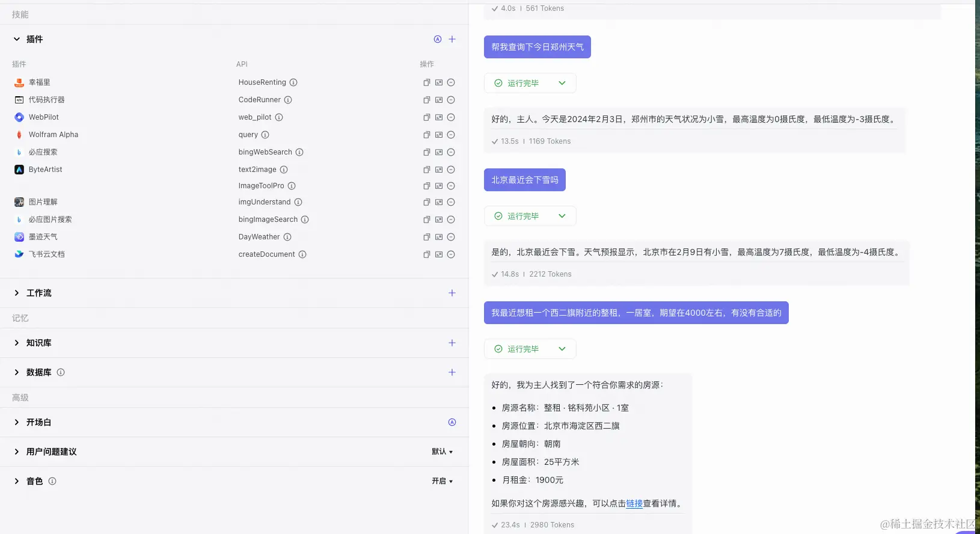
Task: Remove the bingImageSearch plugin
Action: (451, 219)
